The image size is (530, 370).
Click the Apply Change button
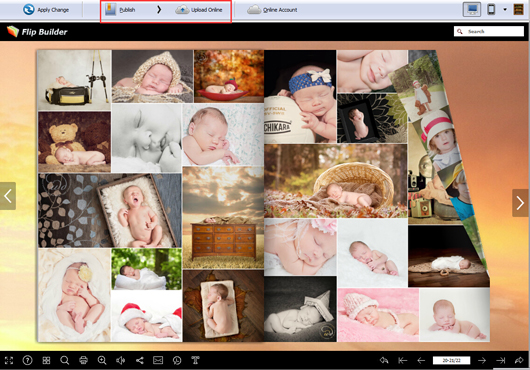pos(46,10)
